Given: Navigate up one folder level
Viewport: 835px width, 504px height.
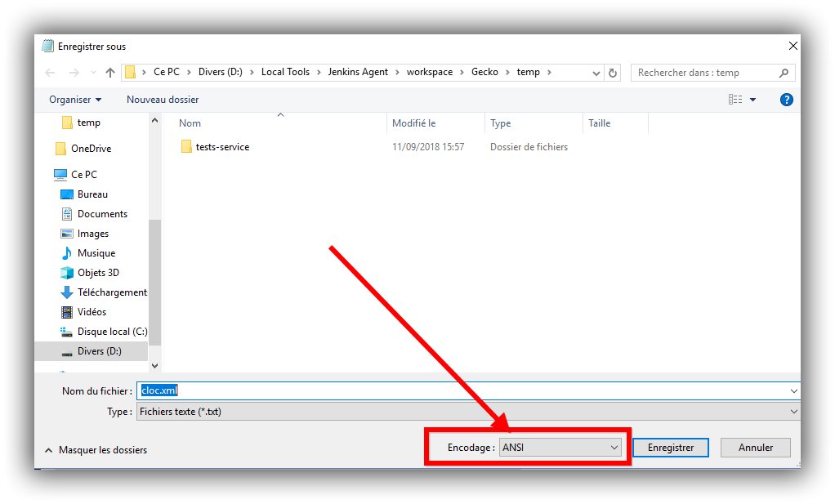Looking at the screenshot, I should (110, 72).
